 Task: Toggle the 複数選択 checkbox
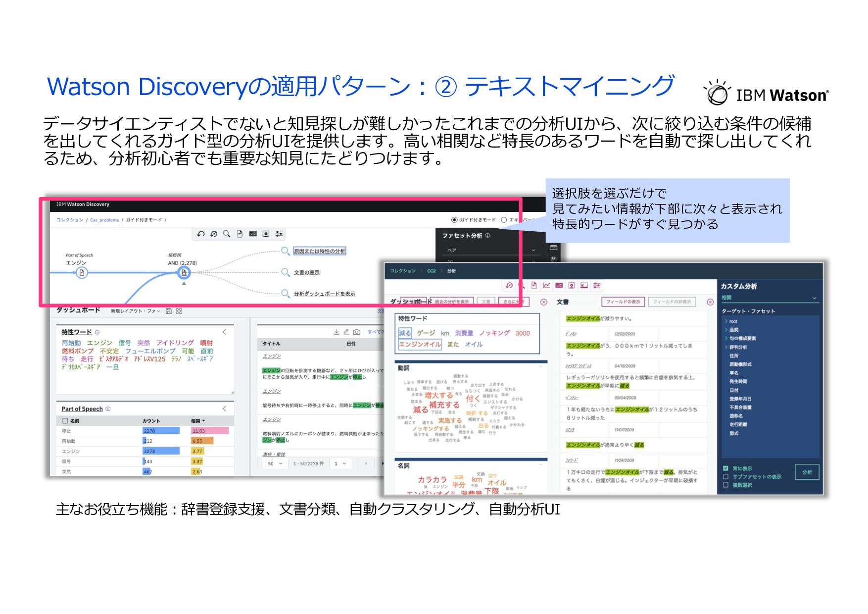click(x=725, y=485)
